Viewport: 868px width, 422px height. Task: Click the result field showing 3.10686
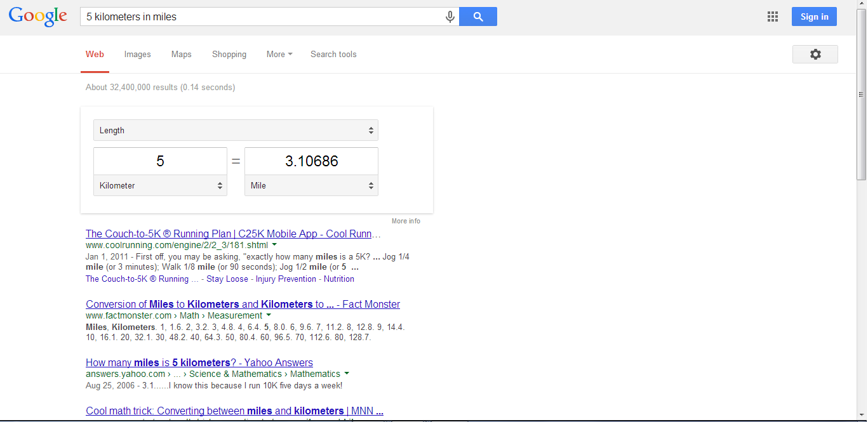tap(311, 161)
